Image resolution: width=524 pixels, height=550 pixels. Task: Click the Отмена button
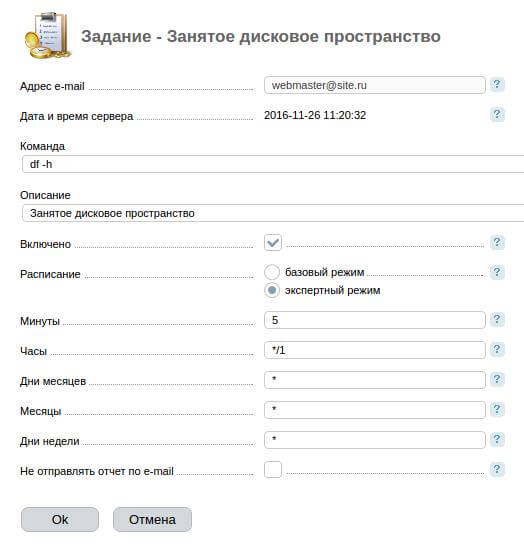click(x=152, y=519)
